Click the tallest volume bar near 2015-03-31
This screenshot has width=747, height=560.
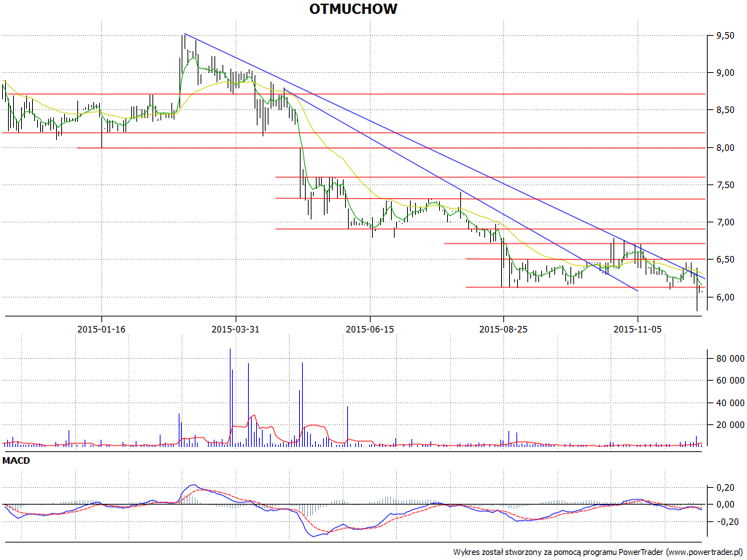230,397
